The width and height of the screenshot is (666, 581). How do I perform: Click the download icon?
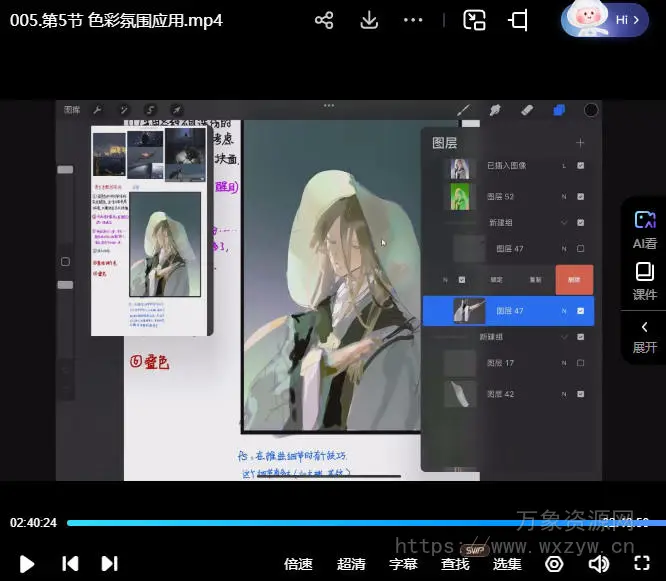pos(369,20)
